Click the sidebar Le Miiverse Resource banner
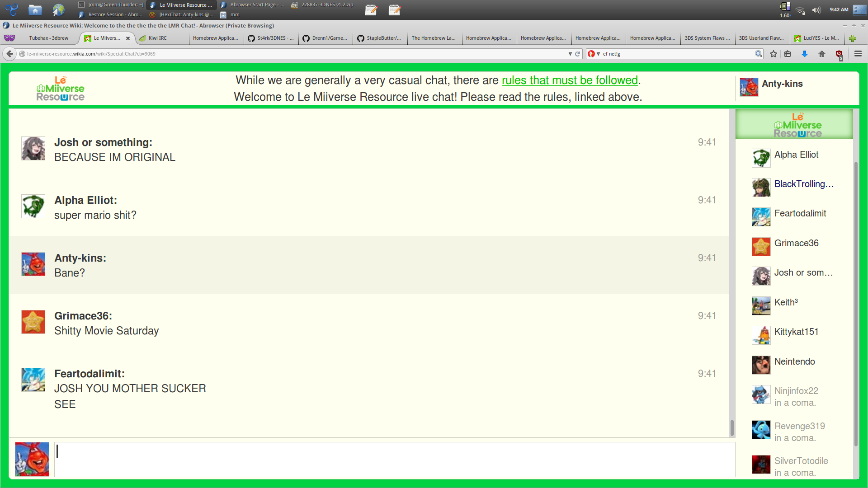This screenshot has width=868, height=488. tap(794, 124)
